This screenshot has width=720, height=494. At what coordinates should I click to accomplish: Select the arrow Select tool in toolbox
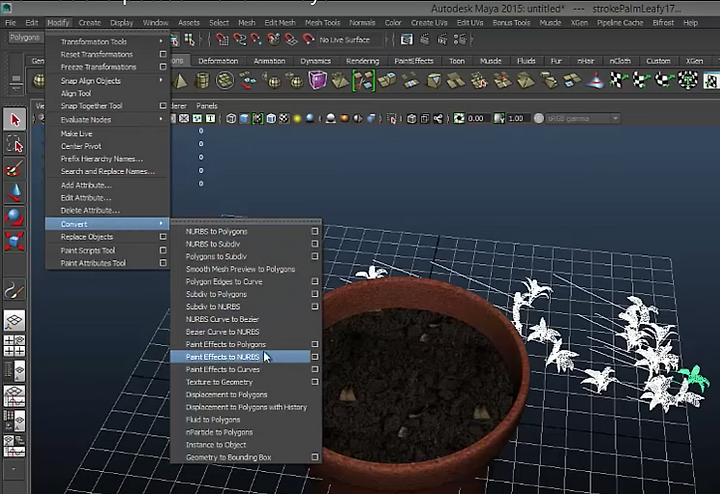(x=15, y=120)
